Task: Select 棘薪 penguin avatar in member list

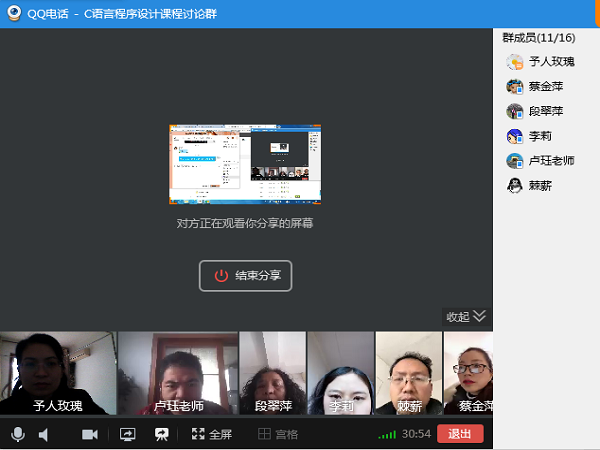Action: (x=515, y=186)
